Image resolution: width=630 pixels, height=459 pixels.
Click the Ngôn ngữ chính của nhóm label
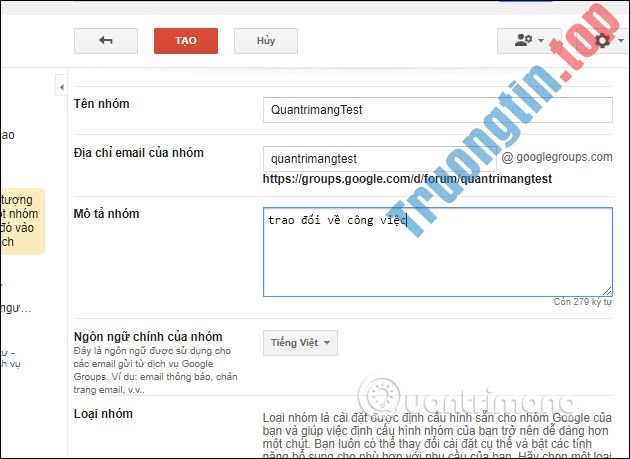point(148,336)
